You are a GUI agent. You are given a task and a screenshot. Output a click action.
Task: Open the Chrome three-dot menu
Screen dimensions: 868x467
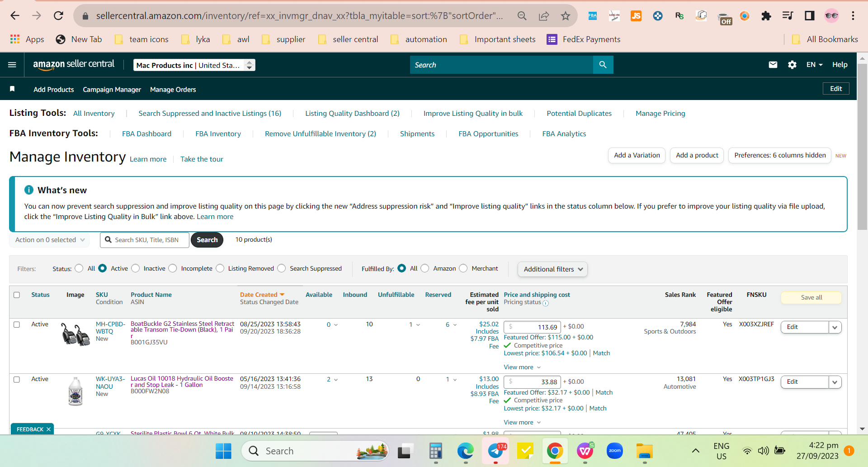pyautogui.click(x=853, y=16)
